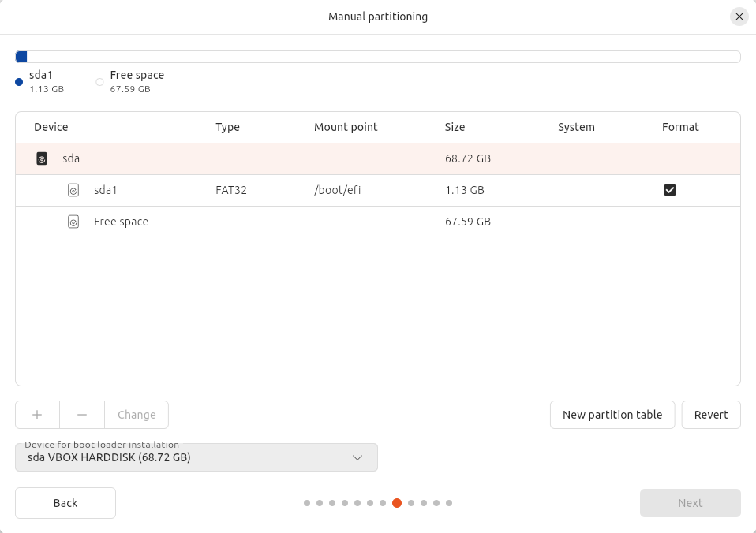Click the Free space legend circle

pos(99,82)
